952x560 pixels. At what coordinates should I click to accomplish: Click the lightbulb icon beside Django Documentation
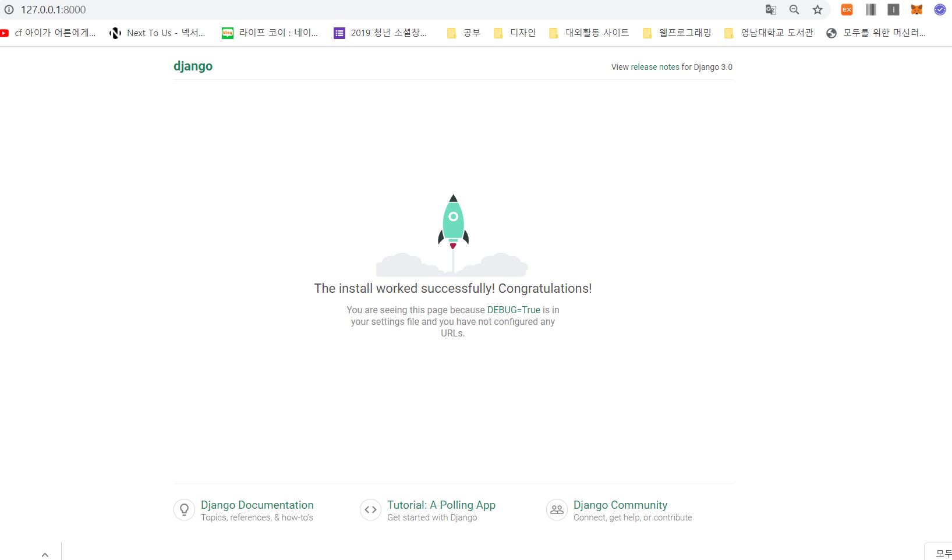[184, 510]
